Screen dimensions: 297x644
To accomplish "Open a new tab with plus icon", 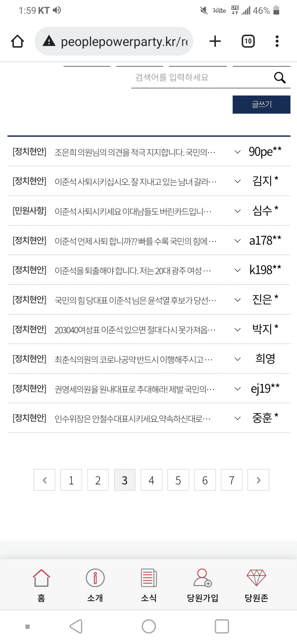I will click(215, 41).
